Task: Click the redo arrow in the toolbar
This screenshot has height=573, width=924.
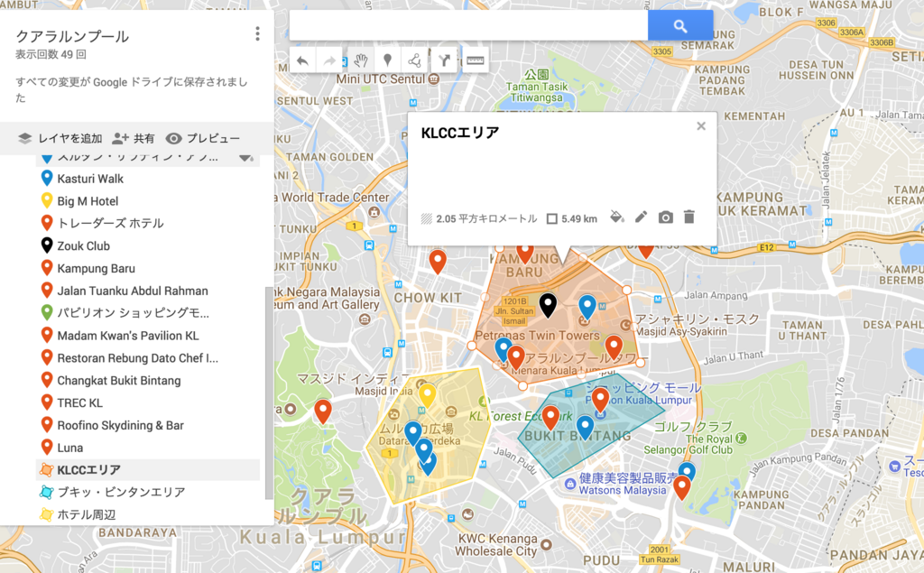Action: pyautogui.click(x=330, y=60)
